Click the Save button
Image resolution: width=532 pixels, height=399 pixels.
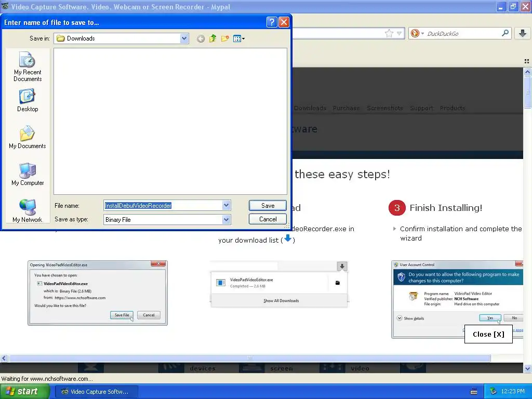pos(268,206)
